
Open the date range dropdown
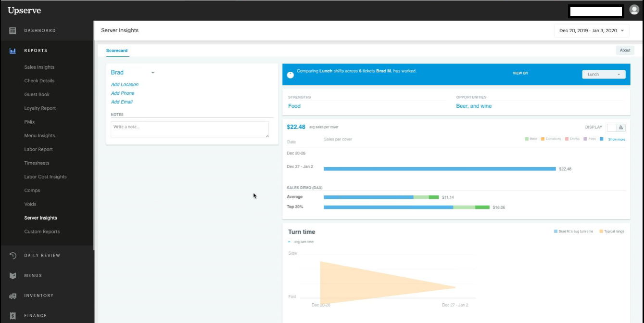pyautogui.click(x=591, y=31)
